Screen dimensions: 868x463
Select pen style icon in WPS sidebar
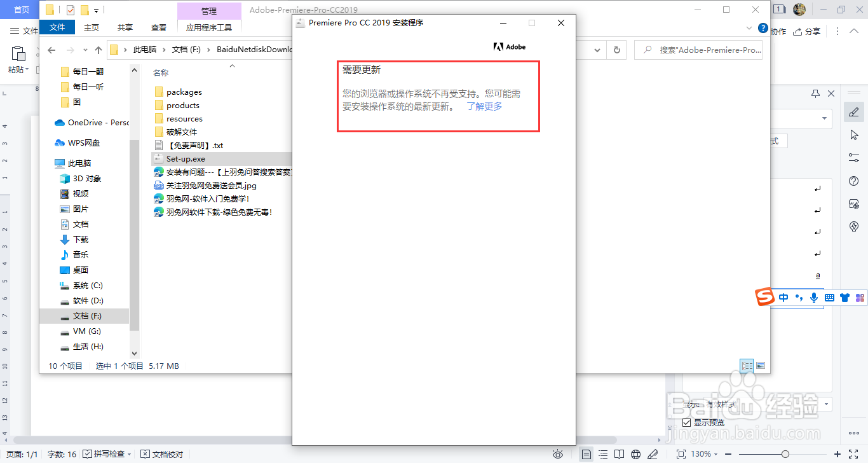tap(854, 113)
